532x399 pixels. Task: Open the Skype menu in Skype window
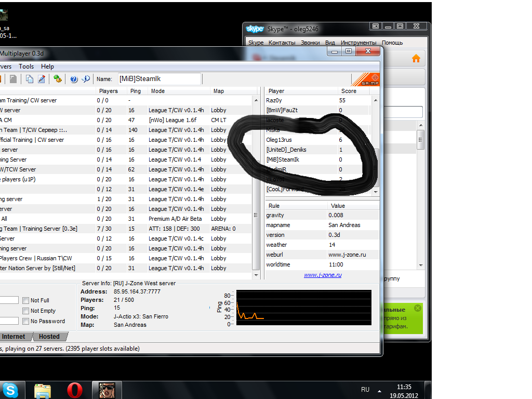pos(256,43)
